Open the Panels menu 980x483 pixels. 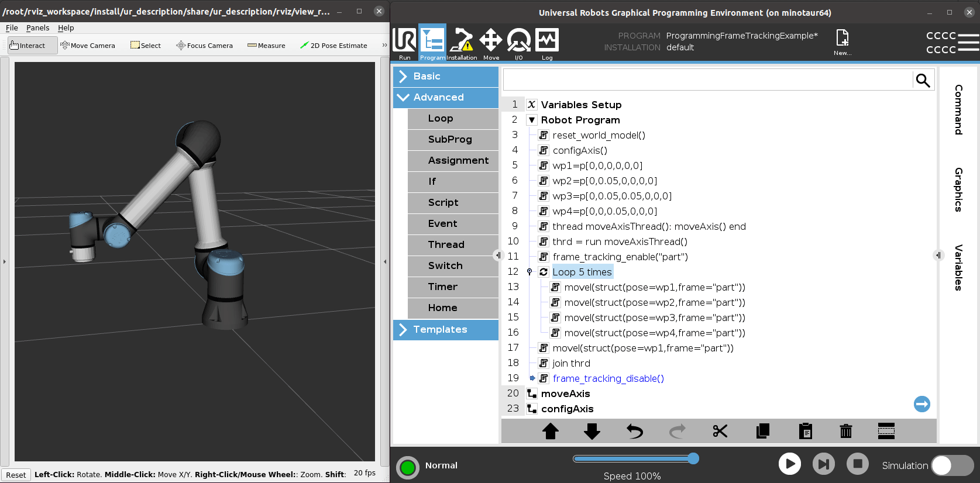coord(37,27)
